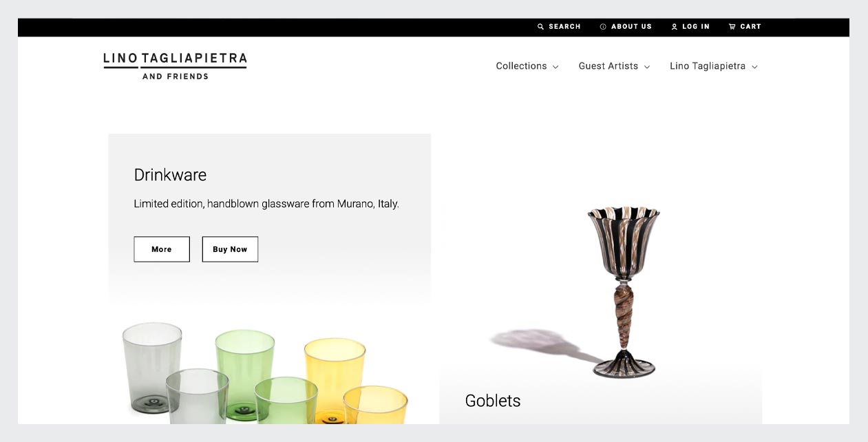
Task: Click the shopping cart icon
Action: pos(732,27)
